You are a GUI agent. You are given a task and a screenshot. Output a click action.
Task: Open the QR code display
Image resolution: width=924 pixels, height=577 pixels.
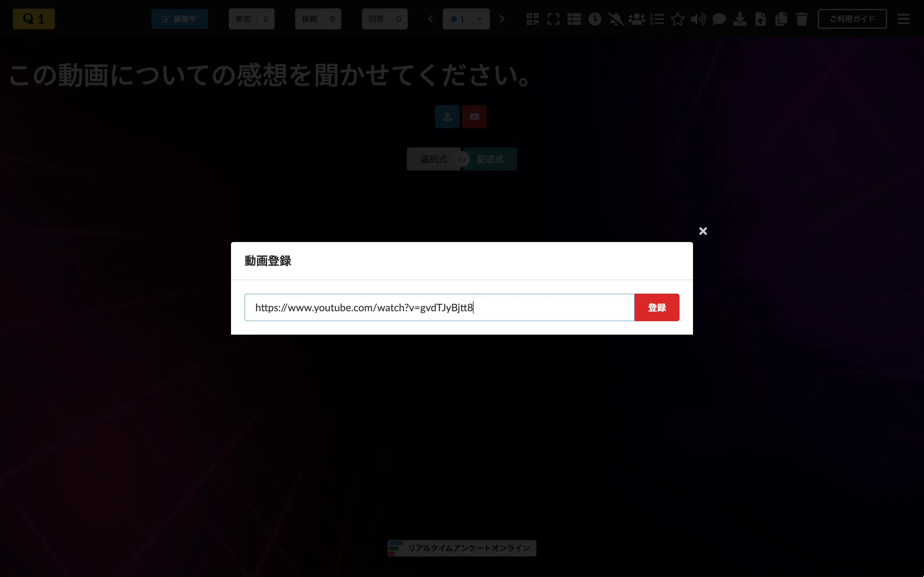coord(532,19)
